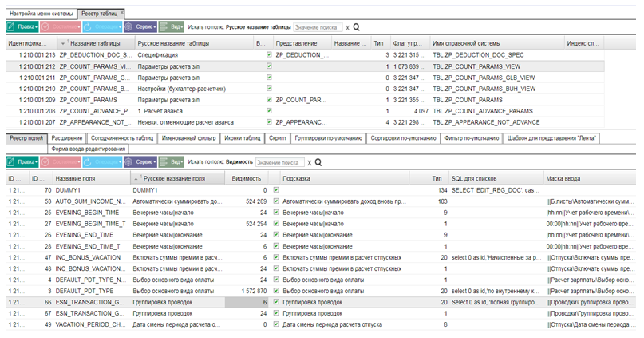Open the Реестр полей sub-tab
The height and width of the screenshot is (338, 644).
coord(26,138)
